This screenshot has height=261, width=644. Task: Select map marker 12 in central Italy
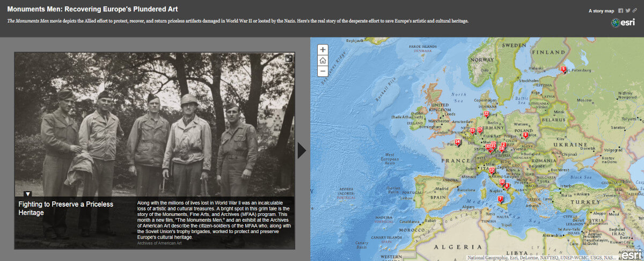pos(492,171)
